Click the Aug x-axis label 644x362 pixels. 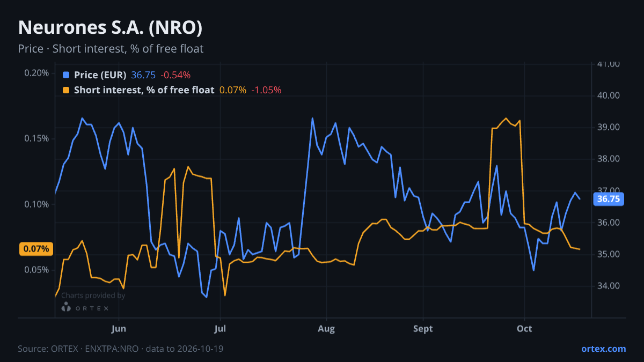[326, 329]
